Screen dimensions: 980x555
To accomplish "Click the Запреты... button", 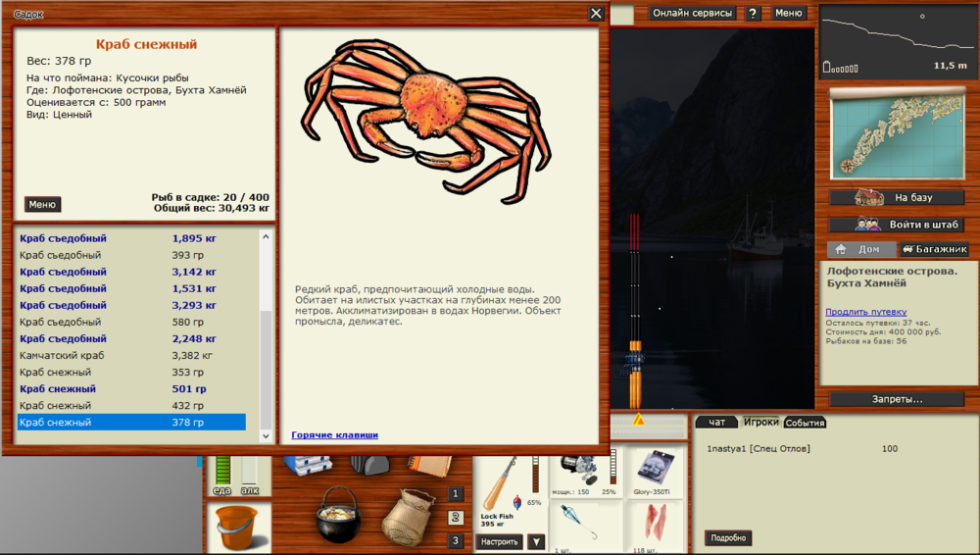I will pyautogui.click(x=897, y=398).
